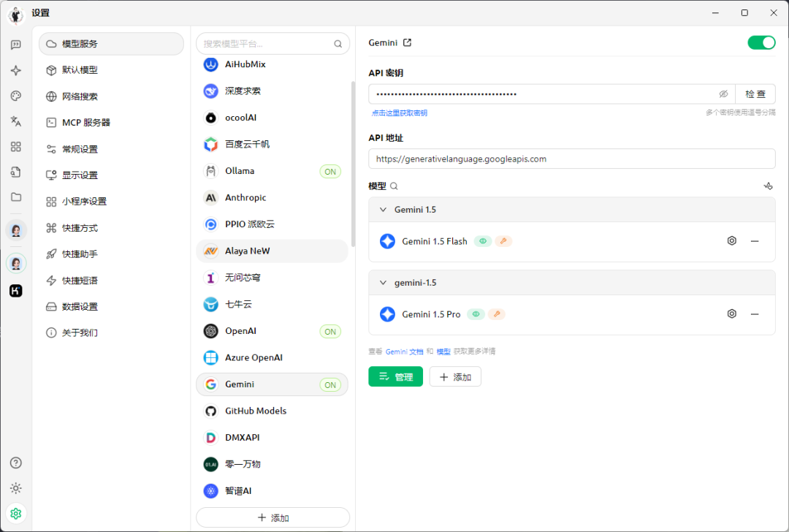
Task: Click the model health check icon
Action: [x=768, y=186]
